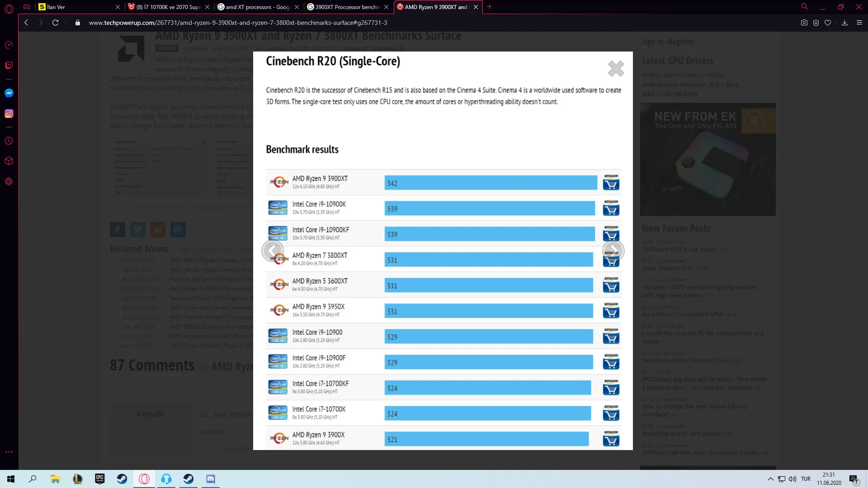Open the sidebar history clock icon

click(9, 141)
